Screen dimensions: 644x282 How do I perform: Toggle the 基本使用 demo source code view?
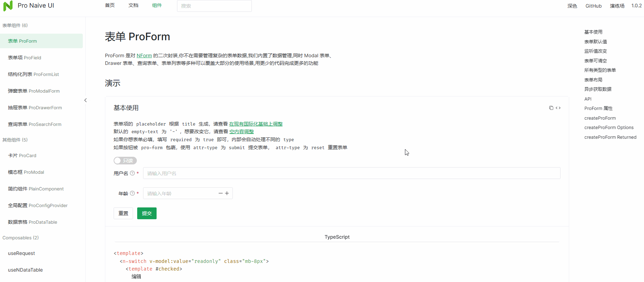pyautogui.click(x=558, y=108)
